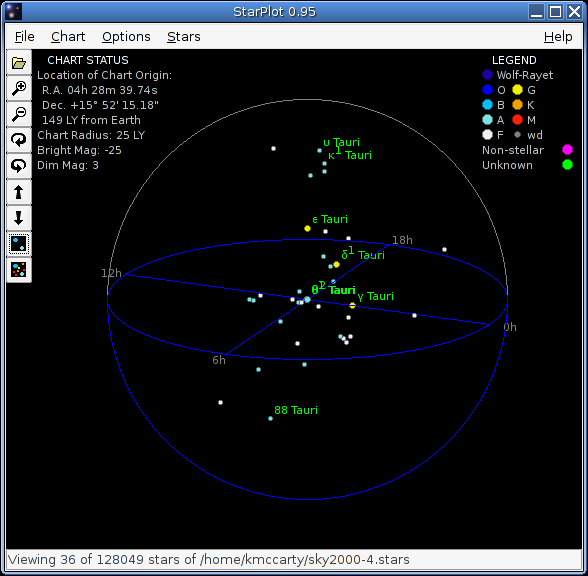The height and width of the screenshot is (576, 588).
Task: Click the yellow G class legend dot
Action: (x=518, y=90)
